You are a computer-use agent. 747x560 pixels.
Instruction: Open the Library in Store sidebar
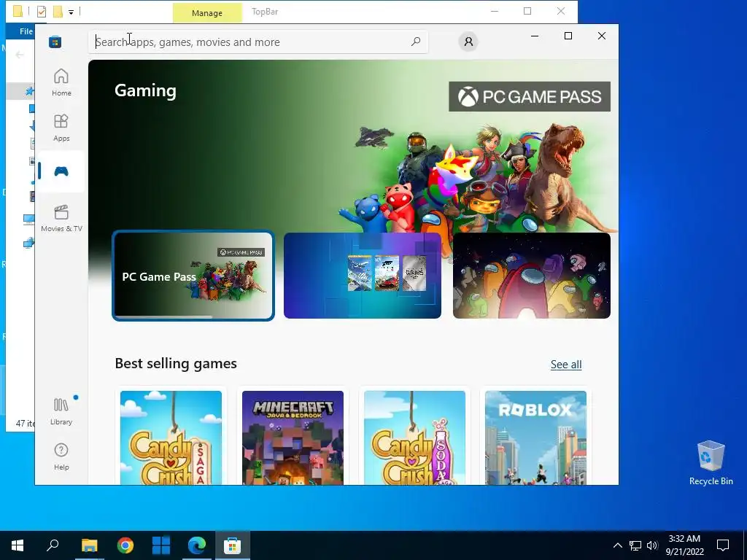(61, 411)
